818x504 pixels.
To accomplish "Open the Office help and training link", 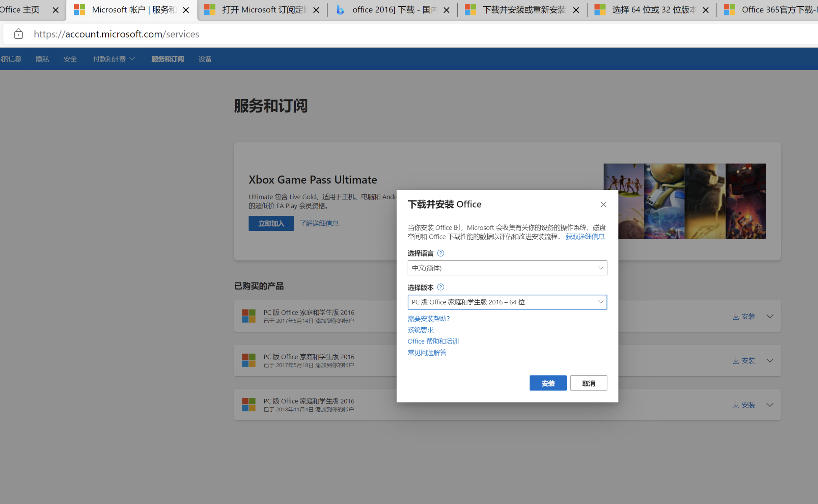I will click(433, 341).
